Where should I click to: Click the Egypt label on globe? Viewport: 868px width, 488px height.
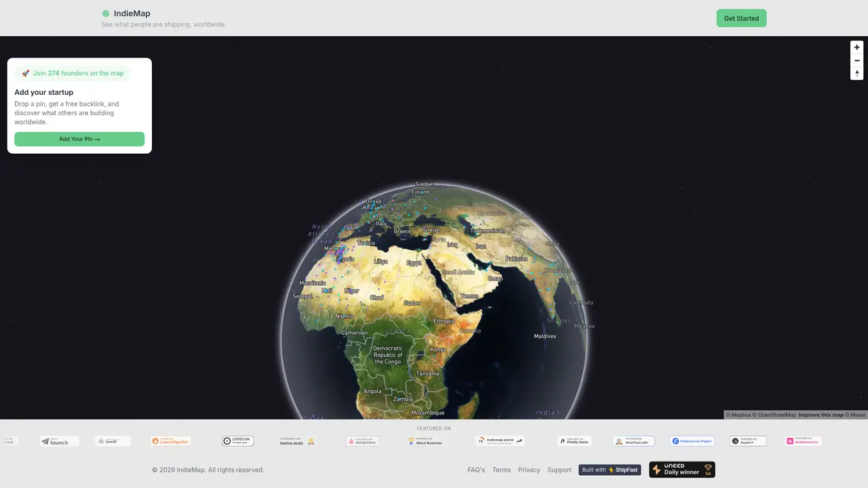click(414, 263)
